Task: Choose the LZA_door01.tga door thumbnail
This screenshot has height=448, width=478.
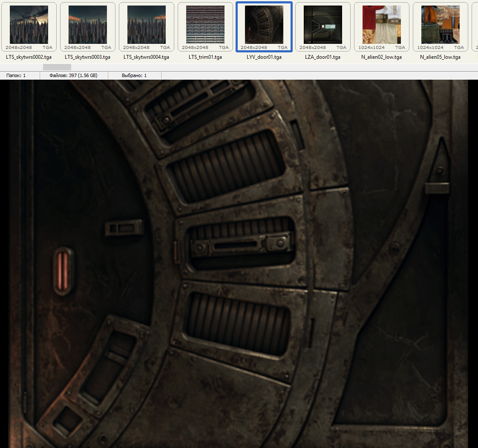Action: click(323, 24)
